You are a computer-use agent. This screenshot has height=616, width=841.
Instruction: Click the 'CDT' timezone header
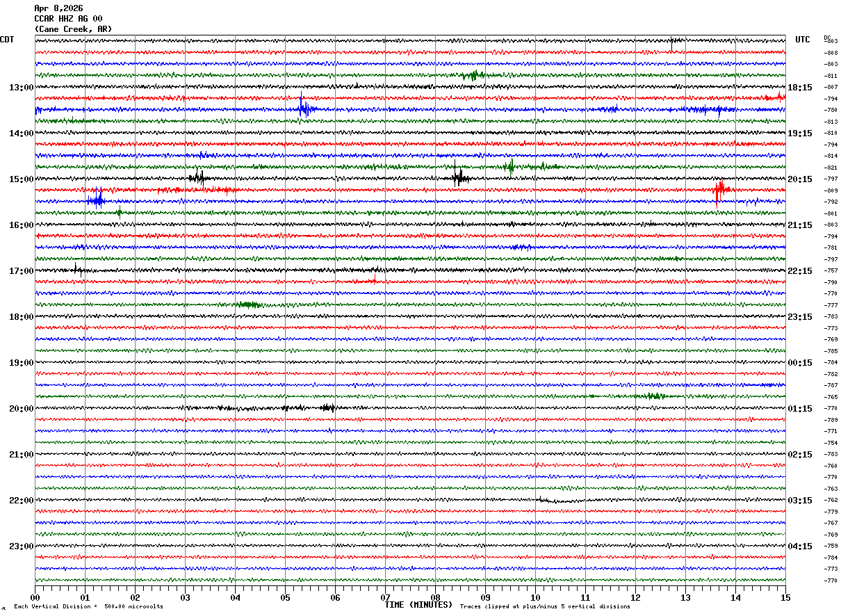tap(7, 40)
